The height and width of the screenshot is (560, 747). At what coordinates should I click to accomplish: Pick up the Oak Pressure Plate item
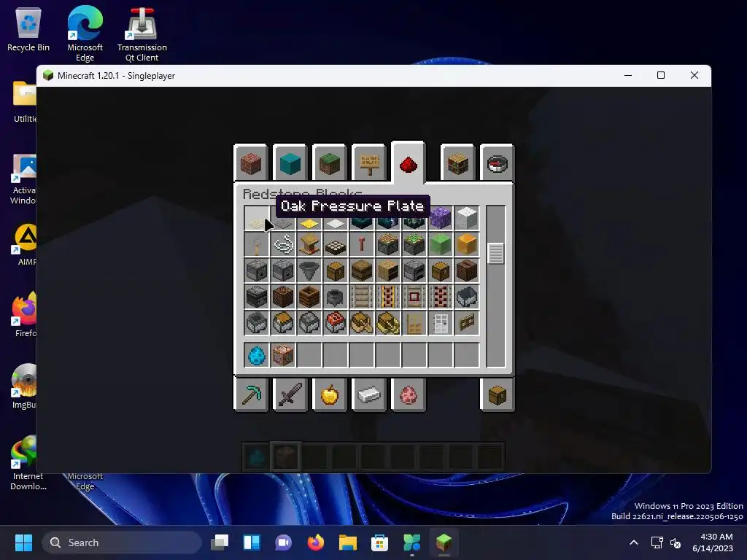257,219
